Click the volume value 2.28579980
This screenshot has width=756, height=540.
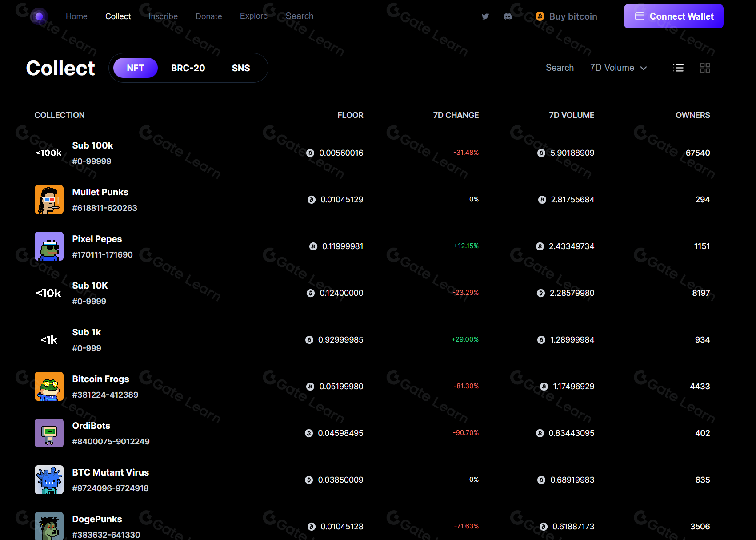coord(572,293)
